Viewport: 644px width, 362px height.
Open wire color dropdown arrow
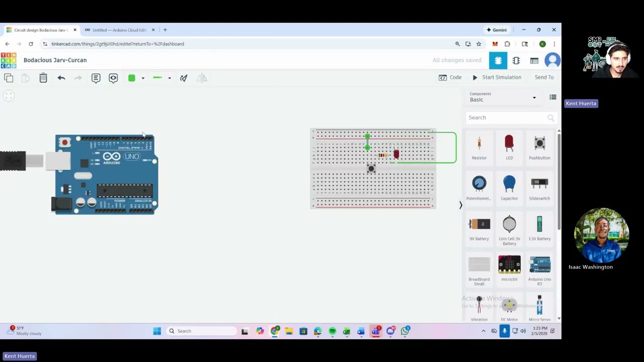coord(143,78)
